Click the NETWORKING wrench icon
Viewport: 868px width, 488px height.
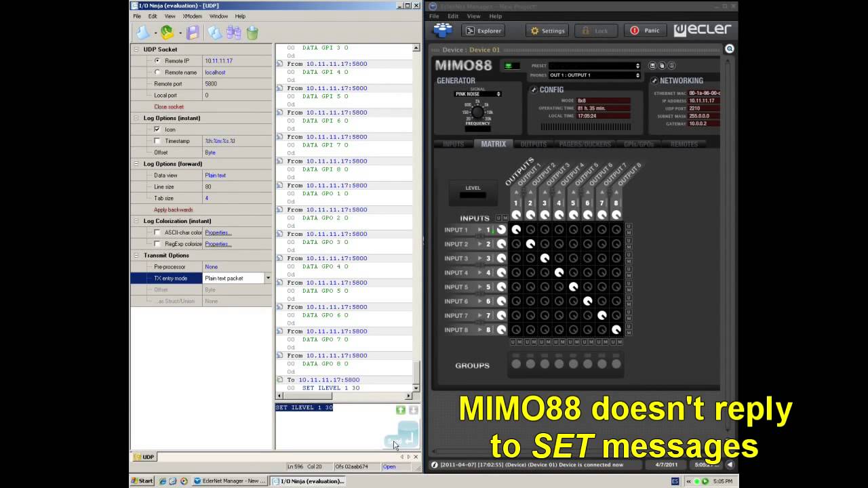654,81
